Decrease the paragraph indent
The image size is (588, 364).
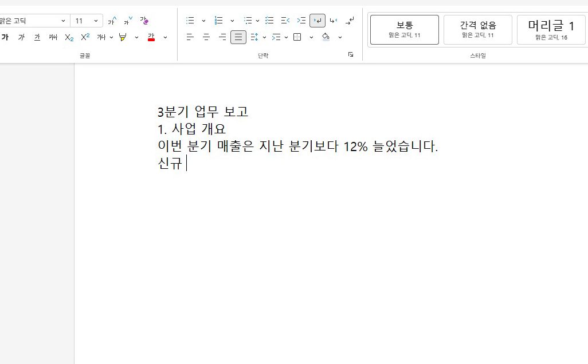pos(285,21)
